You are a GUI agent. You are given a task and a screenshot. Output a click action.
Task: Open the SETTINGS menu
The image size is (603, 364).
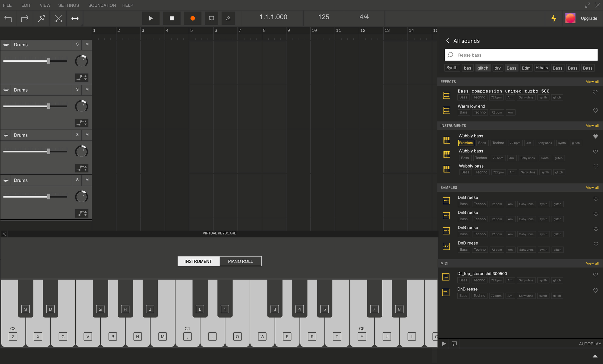(x=68, y=5)
